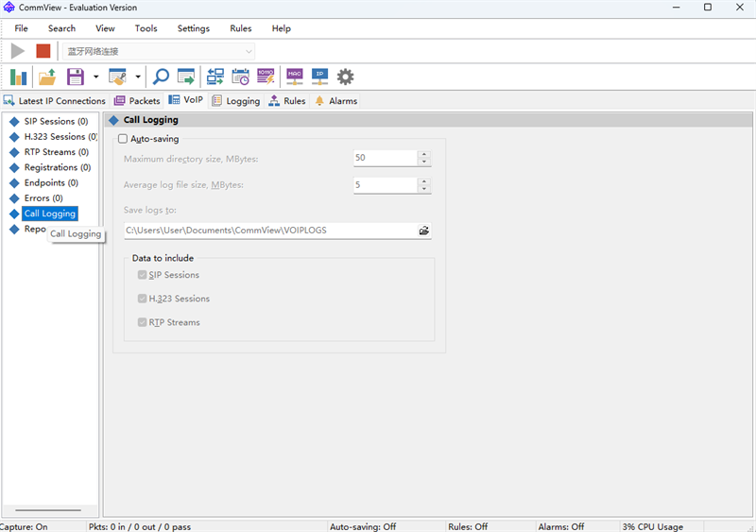Expand the clear buffer dropdown arrow
Viewport: 756px width, 532px height.
tap(138, 77)
